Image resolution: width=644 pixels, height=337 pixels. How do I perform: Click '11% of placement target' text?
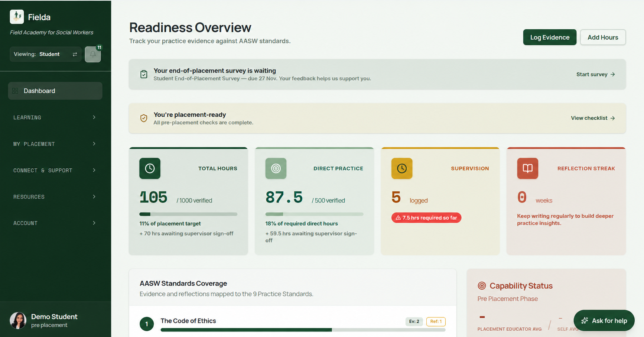(x=170, y=224)
